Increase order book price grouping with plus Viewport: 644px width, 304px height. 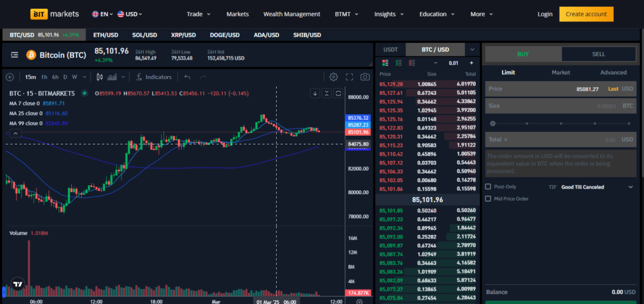pos(471,63)
